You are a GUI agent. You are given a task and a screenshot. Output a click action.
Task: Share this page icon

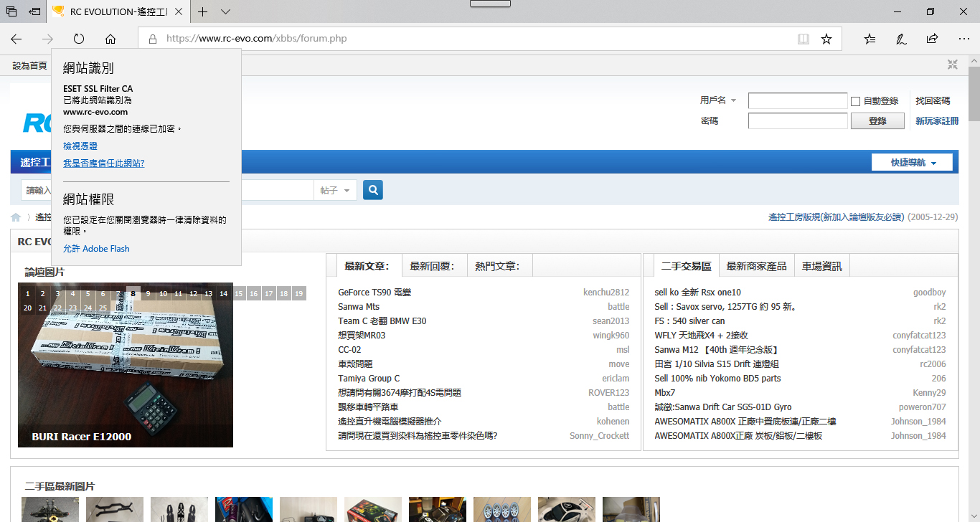pyautogui.click(x=932, y=39)
